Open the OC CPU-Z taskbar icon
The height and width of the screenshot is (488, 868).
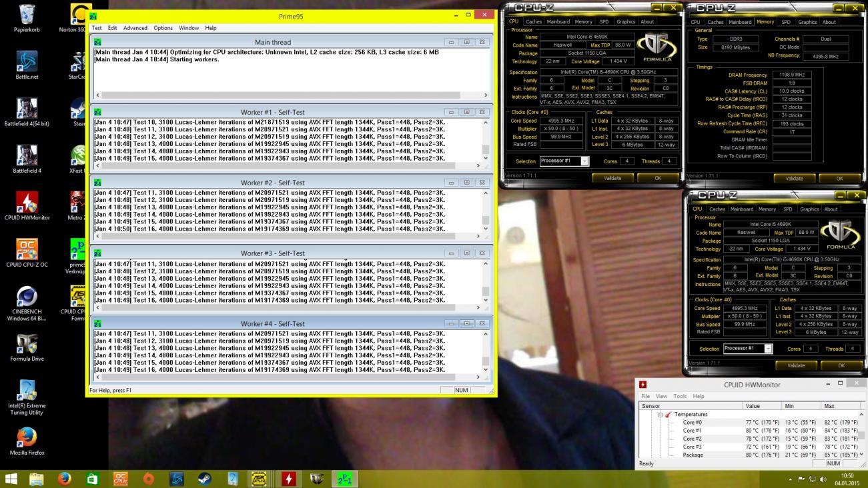[121, 479]
